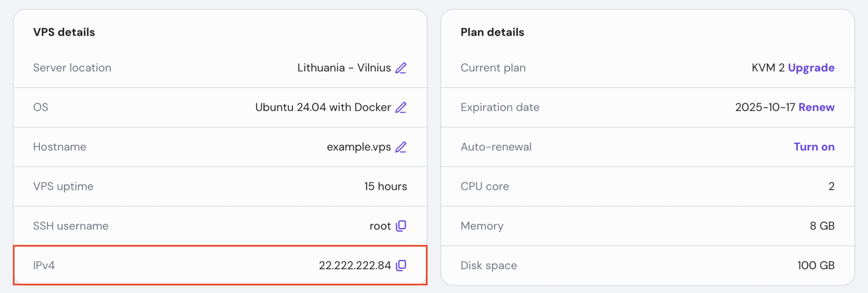Image resolution: width=868 pixels, height=293 pixels.
Task: Copy the SSH username root
Action: click(401, 226)
